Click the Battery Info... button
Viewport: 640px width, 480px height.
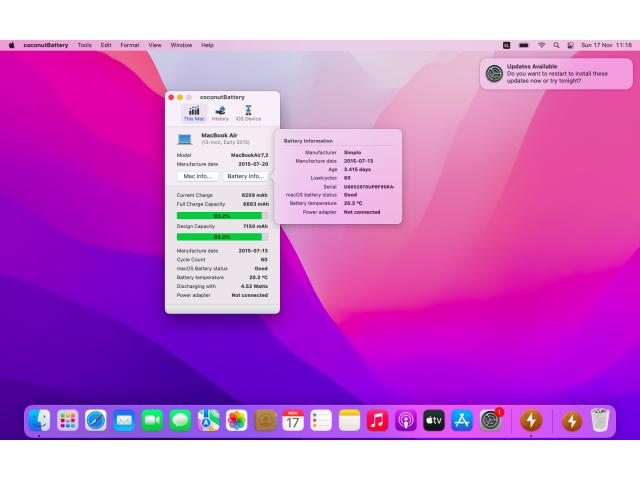(245, 176)
